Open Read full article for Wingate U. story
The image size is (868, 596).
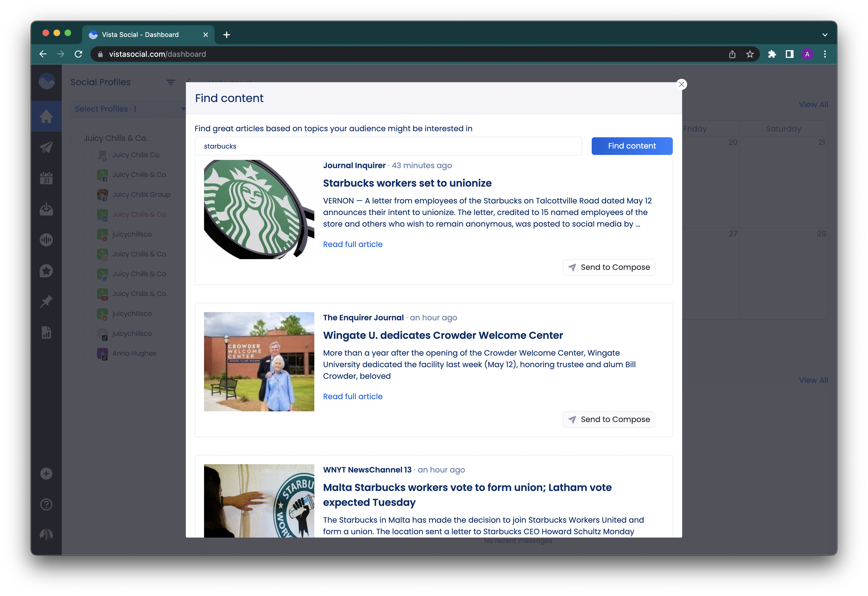pyautogui.click(x=353, y=396)
